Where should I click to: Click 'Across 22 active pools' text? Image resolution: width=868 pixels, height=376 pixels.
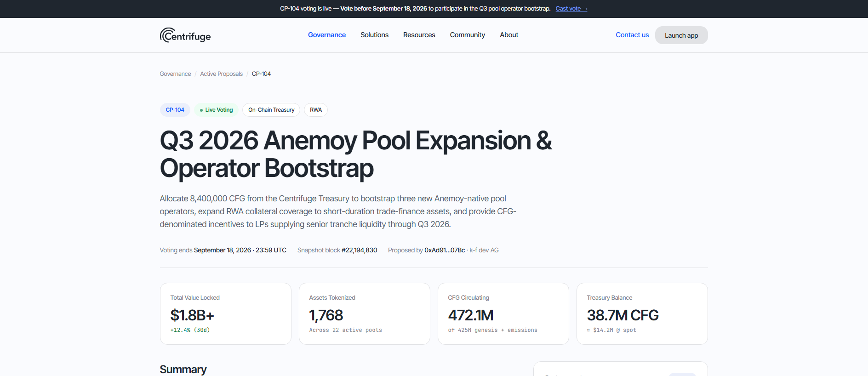click(x=345, y=330)
